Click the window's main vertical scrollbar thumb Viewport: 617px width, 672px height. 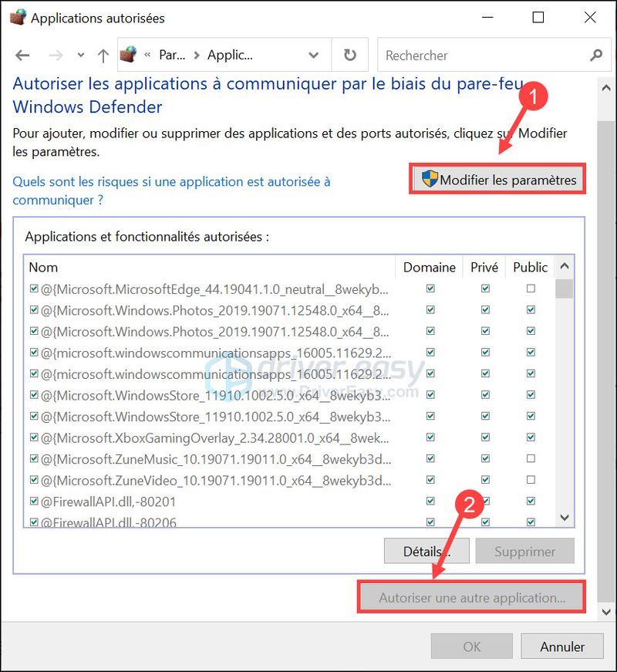606,361
